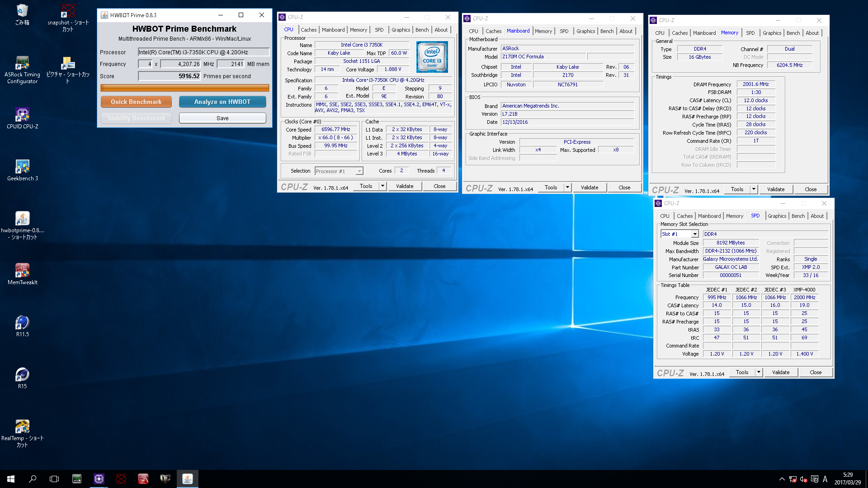The image size is (868, 488).
Task: Click the Processor name field in HWBOT Prime
Action: pyautogui.click(x=203, y=52)
